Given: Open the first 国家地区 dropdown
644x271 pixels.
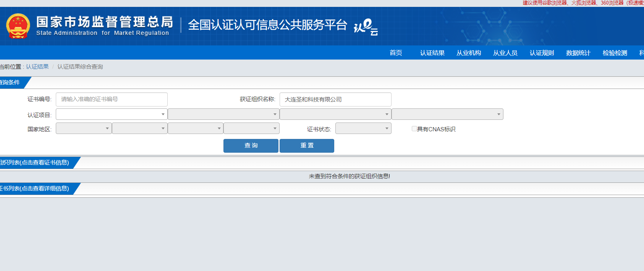Looking at the screenshot, I should (x=84, y=128).
